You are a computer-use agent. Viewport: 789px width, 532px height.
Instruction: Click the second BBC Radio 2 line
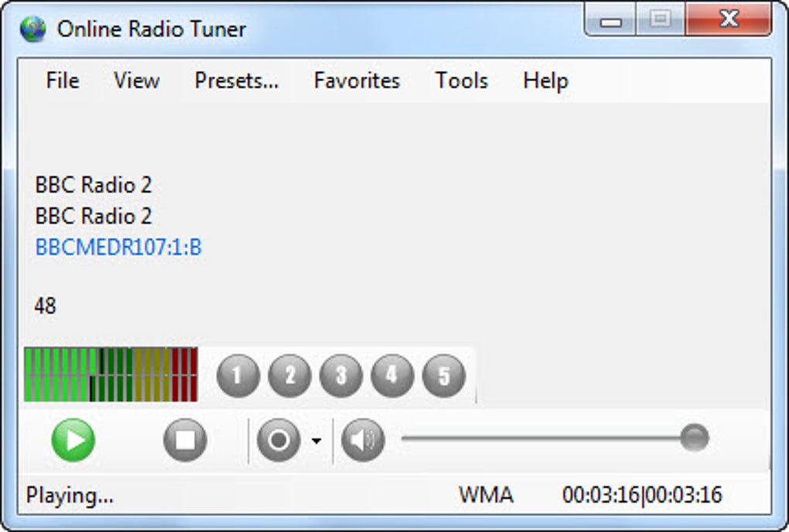pyautogui.click(x=93, y=217)
